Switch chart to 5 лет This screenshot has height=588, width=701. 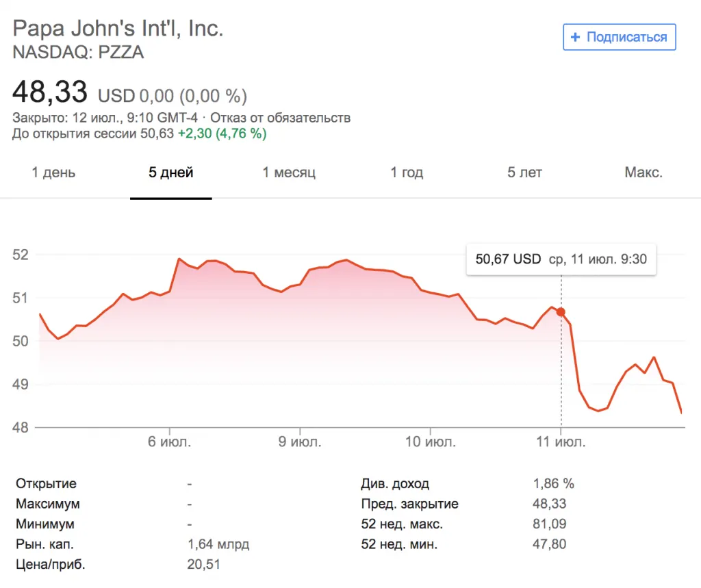pyautogui.click(x=524, y=172)
